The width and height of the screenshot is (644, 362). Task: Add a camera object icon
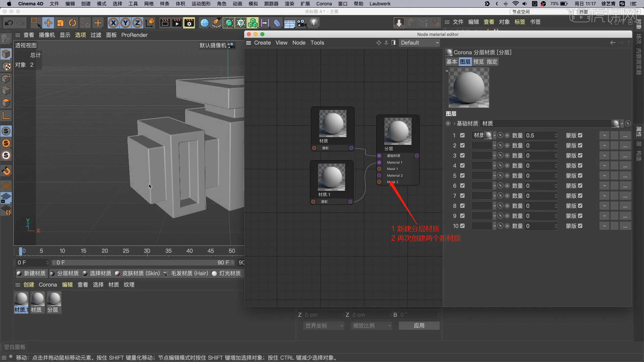pyautogui.click(x=302, y=23)
